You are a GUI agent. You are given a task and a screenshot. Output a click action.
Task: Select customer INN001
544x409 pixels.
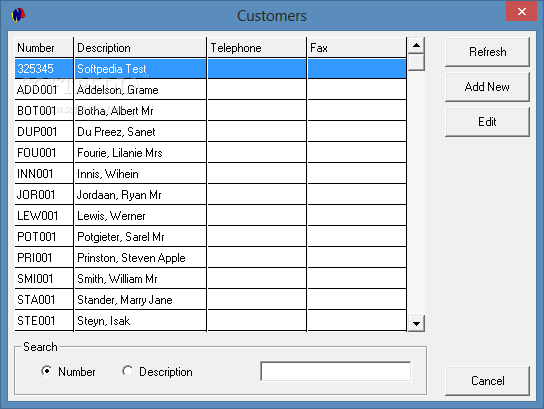pos(44,174)
